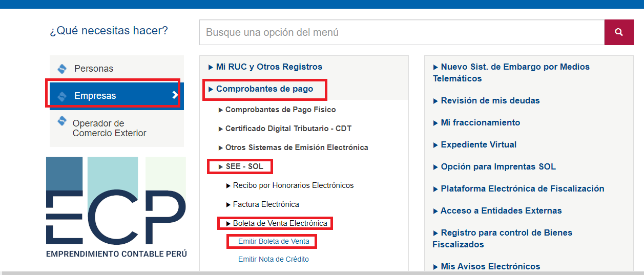Expand Recibo por Honorarios Electrónicos

pyautogui.click(x=290, y=185)
